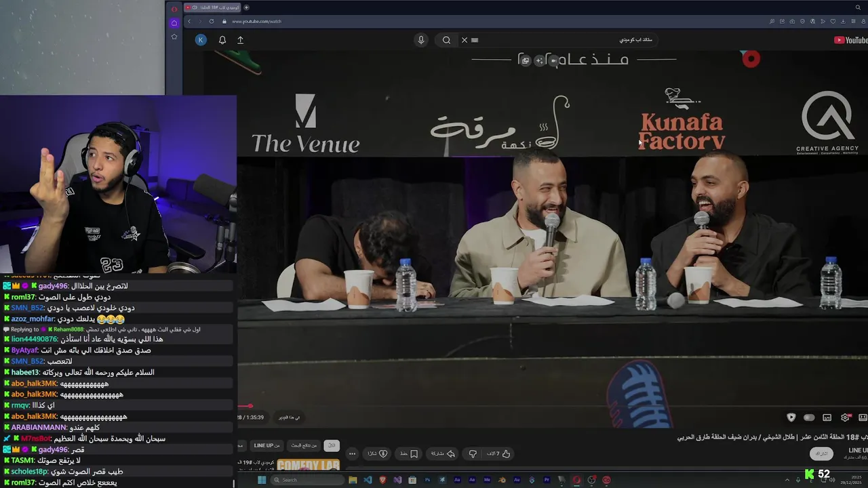
Task: Click the YouTube create upload icon
Action: pos(240,40)
